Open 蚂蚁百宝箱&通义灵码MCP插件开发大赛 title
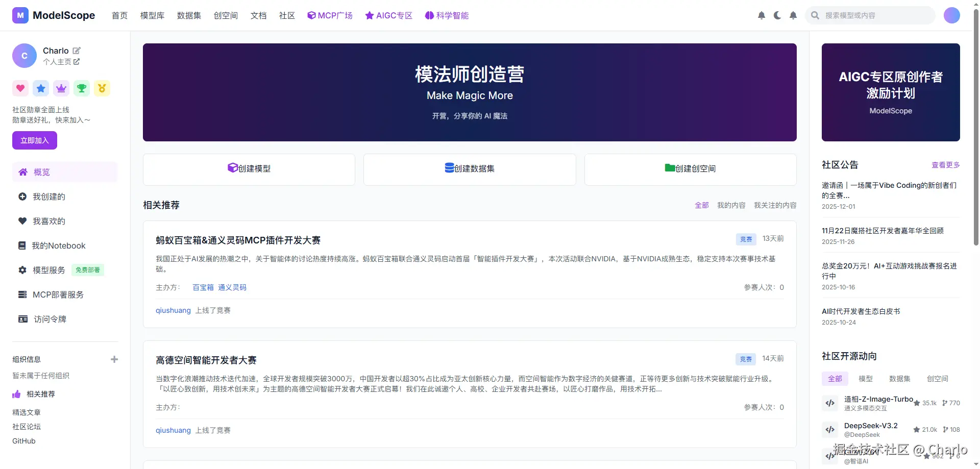The image size is (980, 469). (x=238, y=240)
